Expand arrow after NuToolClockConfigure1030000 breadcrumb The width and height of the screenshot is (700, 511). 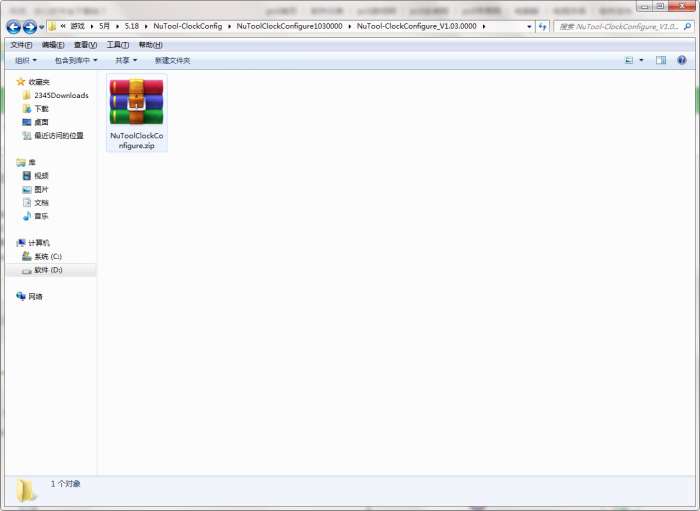point(350,27)
